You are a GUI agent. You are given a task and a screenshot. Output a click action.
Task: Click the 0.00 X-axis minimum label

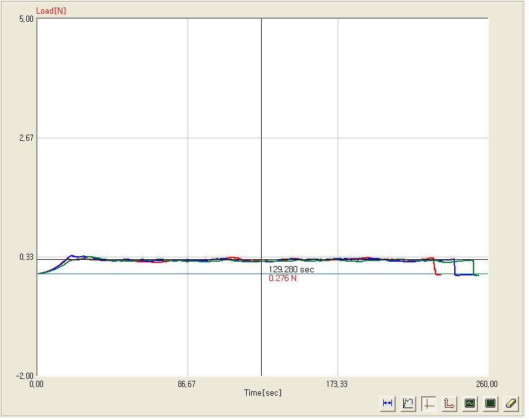[37, 384]
